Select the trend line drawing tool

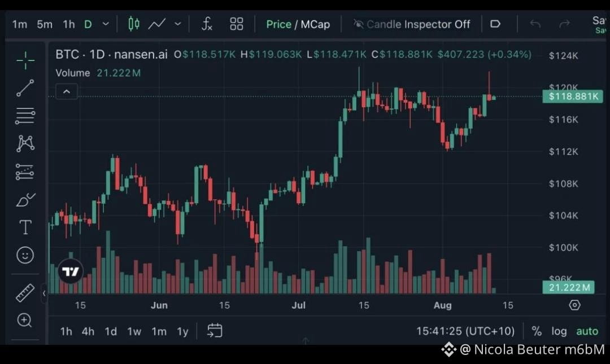tap(25, 88)
